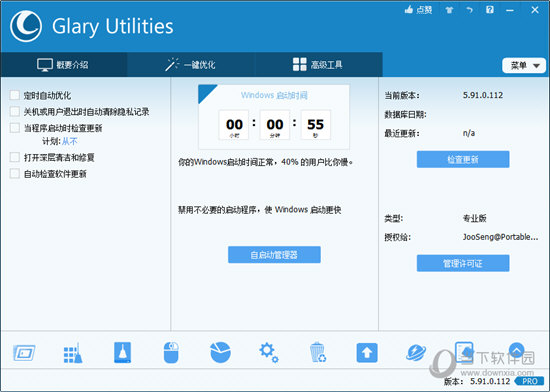This screenshot has height=392, width=550.
Task: Open the 菜单 dropdown menu
Action: 524,65
